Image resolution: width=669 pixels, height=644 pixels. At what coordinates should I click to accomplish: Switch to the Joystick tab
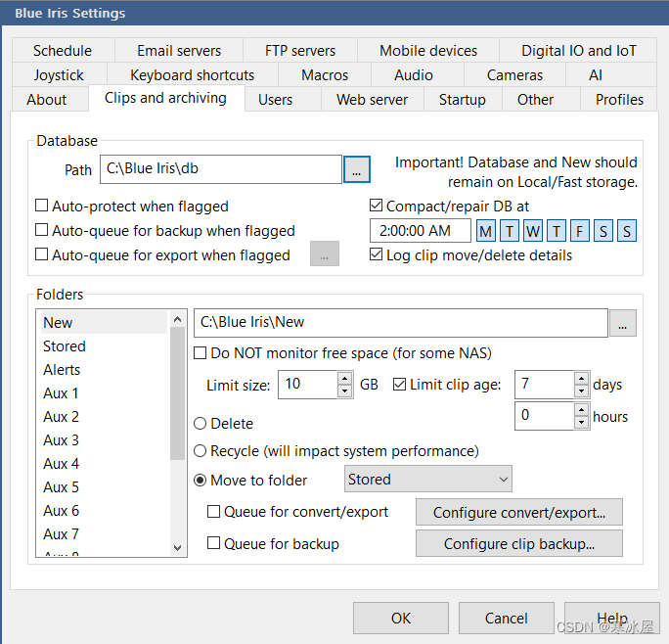point(59,74)
